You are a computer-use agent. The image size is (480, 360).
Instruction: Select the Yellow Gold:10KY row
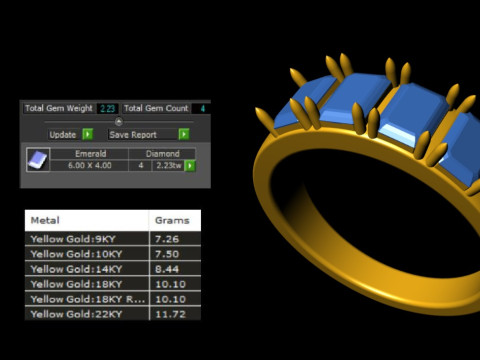click(x=113, y=254)
